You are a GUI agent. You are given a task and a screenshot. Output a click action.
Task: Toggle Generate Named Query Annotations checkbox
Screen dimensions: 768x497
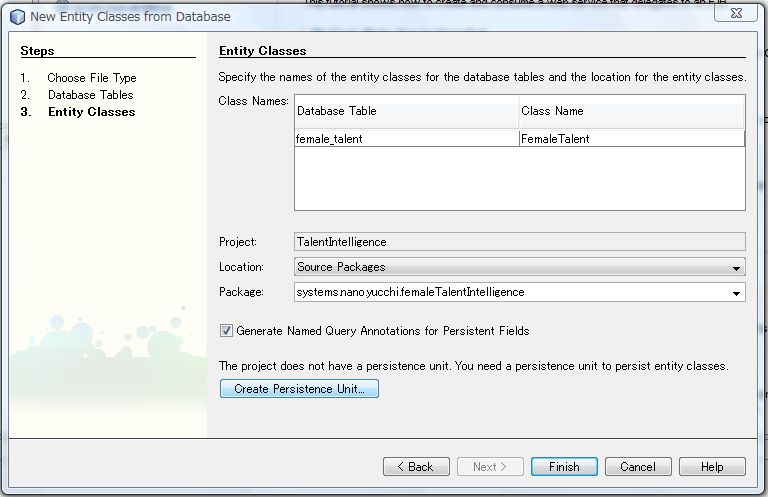[x=227, y=330]
